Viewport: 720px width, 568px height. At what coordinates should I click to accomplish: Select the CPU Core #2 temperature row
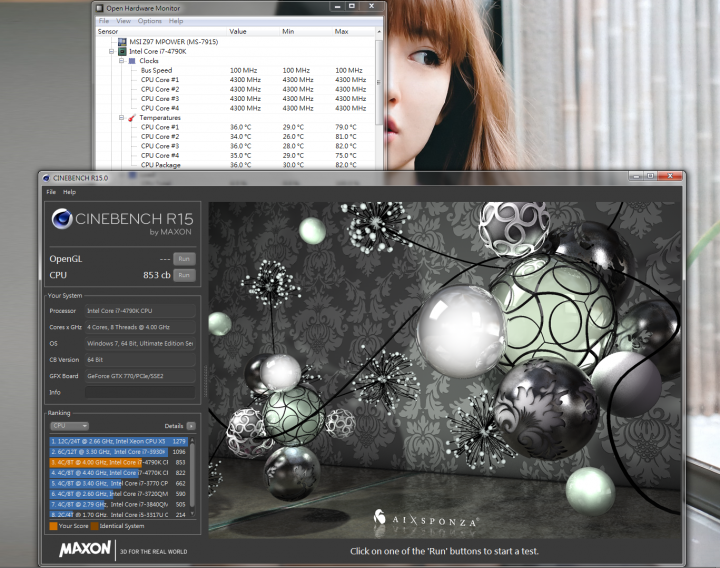(235, 137)
